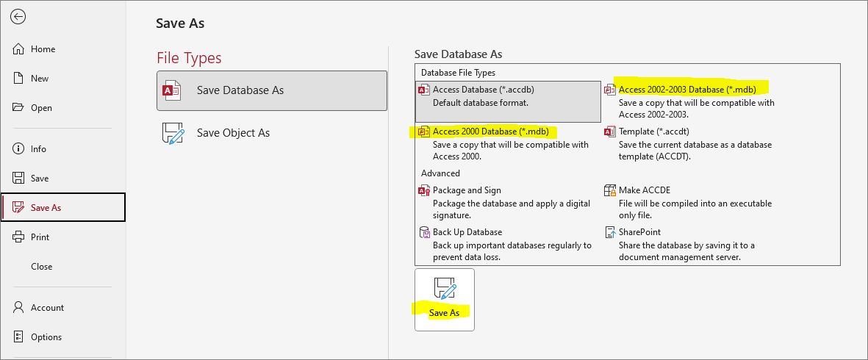Click the red 'File Types' heading
The image size is (868, 360).
(x=190, y=58)
